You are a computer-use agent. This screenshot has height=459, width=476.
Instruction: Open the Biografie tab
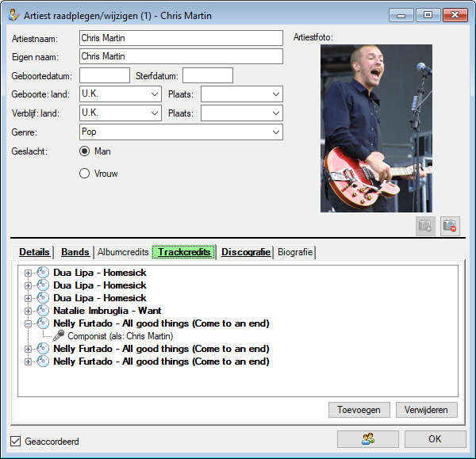tap(295, 252)
